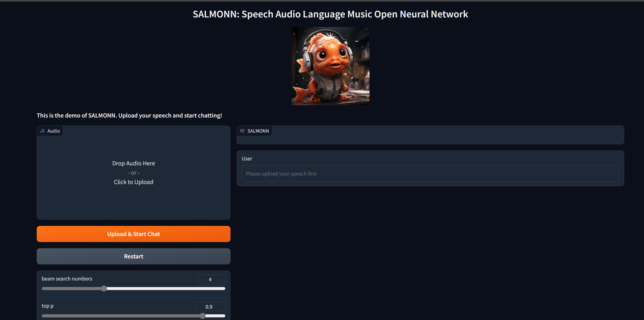Click the SALMONN fish mascot image
This screenshot has width=644, height=320.
[330, 66]
